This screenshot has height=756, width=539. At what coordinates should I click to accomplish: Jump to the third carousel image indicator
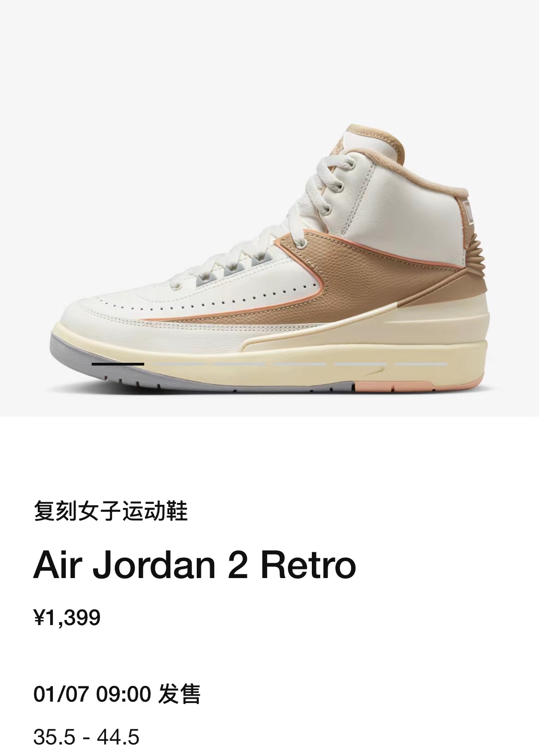(239, 364)
